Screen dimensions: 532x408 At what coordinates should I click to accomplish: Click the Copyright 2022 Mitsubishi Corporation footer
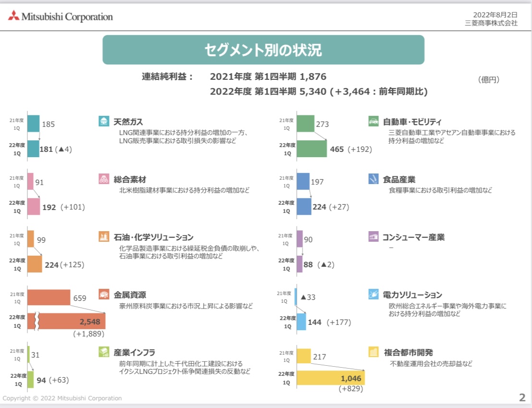62,398
